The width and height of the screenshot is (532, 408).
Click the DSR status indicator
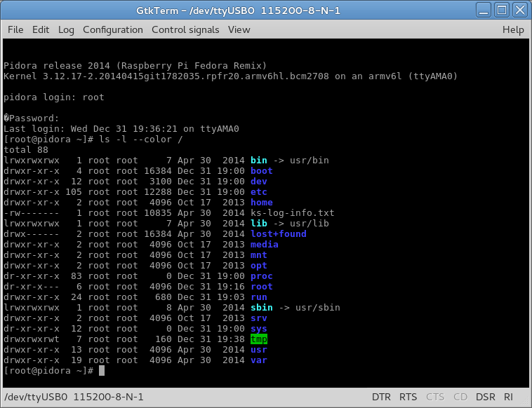[486, 397]
